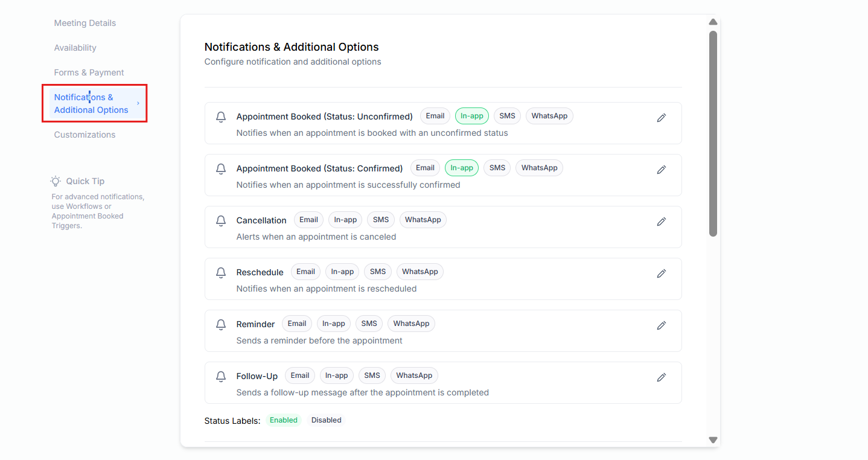Image resolution: width=868 pixels, height=460 pixels.
Task: Go to the Availability section
Action: 75,48
